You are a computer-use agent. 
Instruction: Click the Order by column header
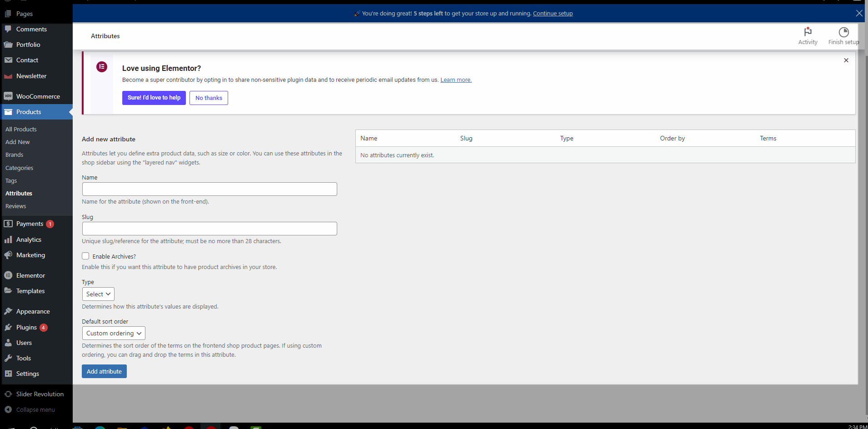672,138
